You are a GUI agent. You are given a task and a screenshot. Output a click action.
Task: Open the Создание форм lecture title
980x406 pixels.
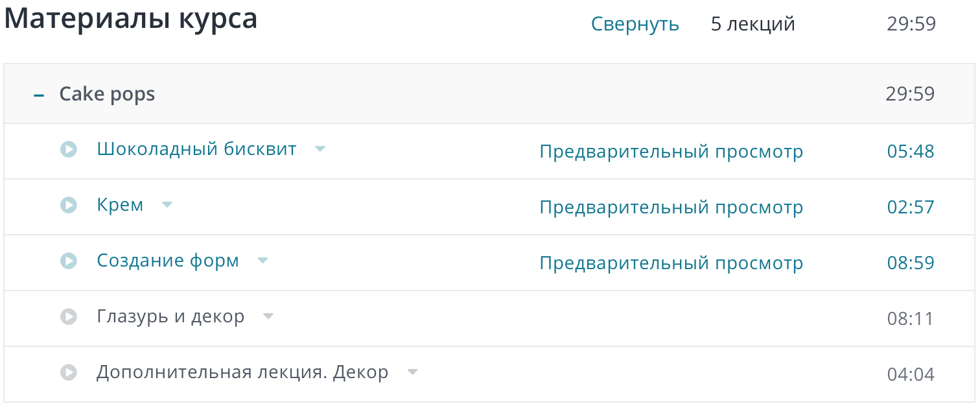tap(168, 261)
